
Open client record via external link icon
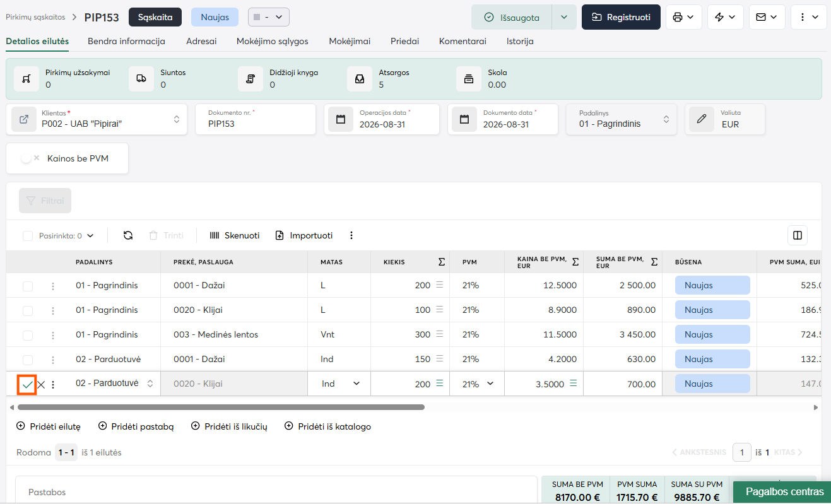coord(24,119)
